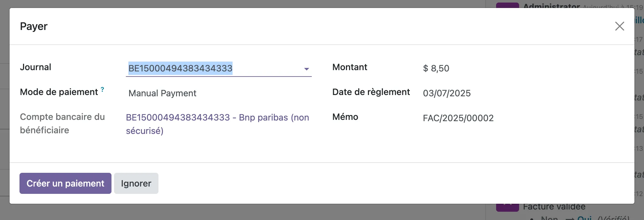Click the Mode de paiement label
This screenshot has width=644, height=220.
pyautogui.click(x=59, y=92)
